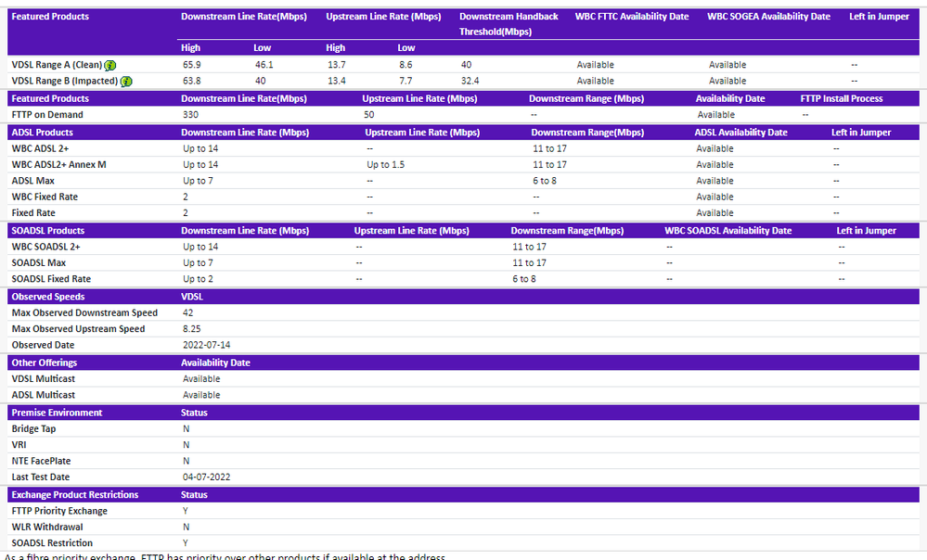Screen dimensions: 927x560
Task: Click the SOADSL Fixed Rate row label
Action: coord(53,279)
